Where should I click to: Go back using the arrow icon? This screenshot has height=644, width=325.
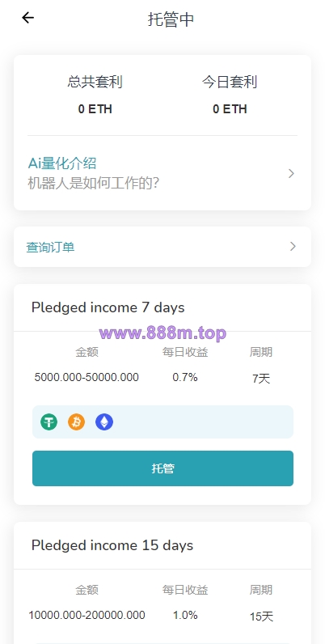click(28, 18)
